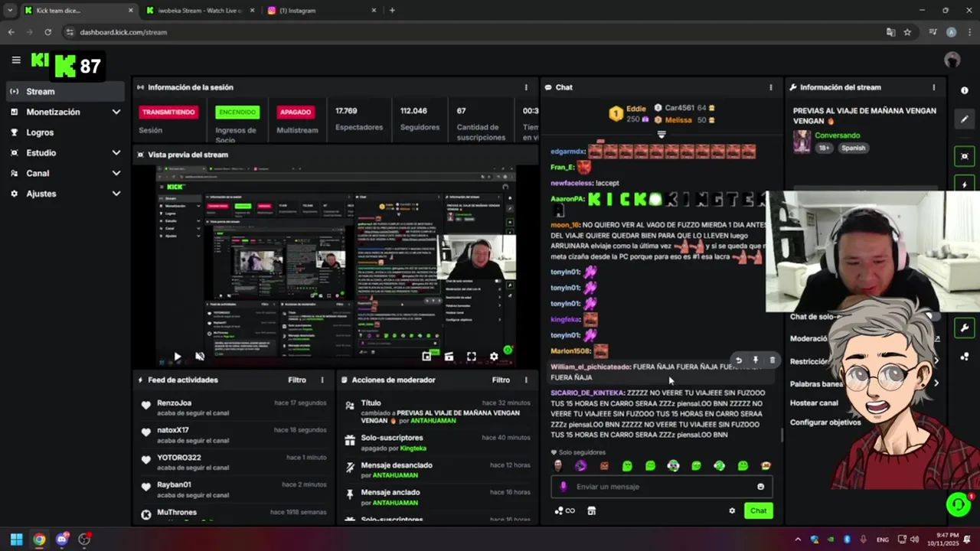Click the undo icon on hovered message
Viewport: 980px width, 551px height.
pyautogui.click(x=739, y=360)
